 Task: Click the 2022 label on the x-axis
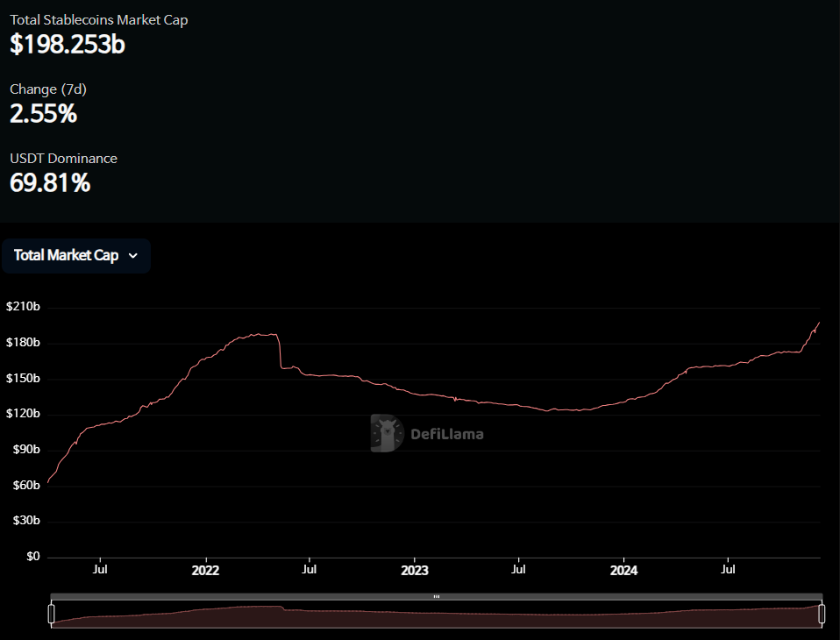[x=205, y=571]
